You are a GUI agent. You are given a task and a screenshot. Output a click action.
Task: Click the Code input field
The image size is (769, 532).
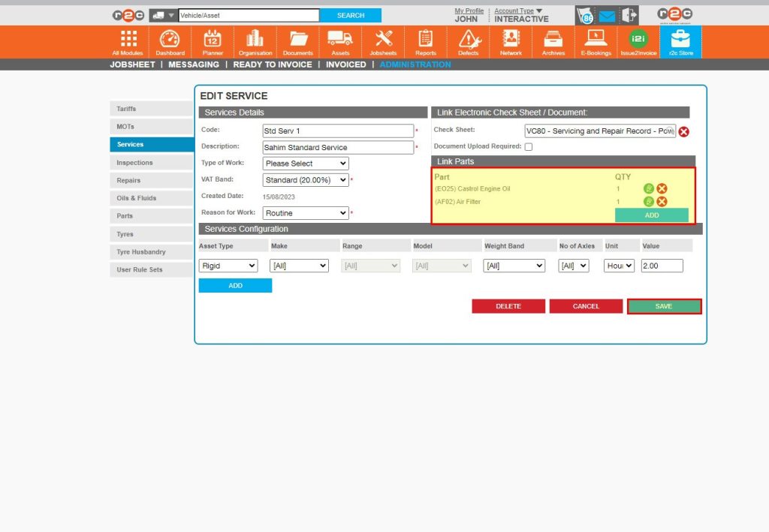pyautogui.click(x=338, y=131)
